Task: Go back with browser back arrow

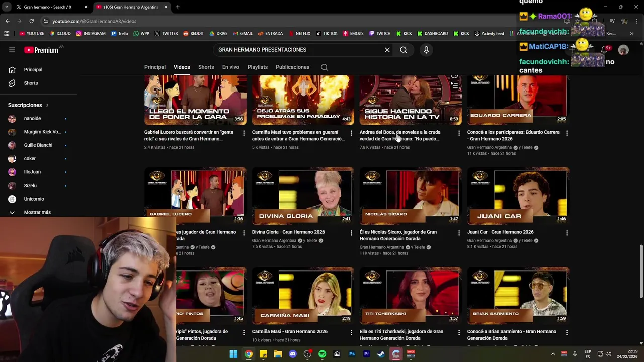Action: (7, 21)
